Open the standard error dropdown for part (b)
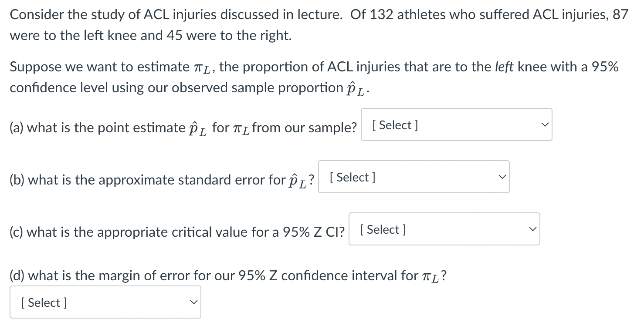Image resolution: width=644 pixels, height=329 pixels. pyautogui.click(x=414, y=177)
